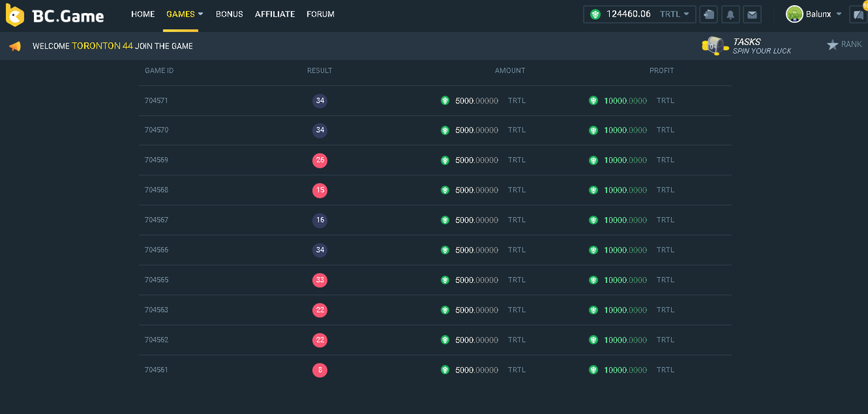Image resolution: width=868 pixels, height=414 pixels.
Task: Expand the Games menu dropdown
Action: (x=200, y=14)
